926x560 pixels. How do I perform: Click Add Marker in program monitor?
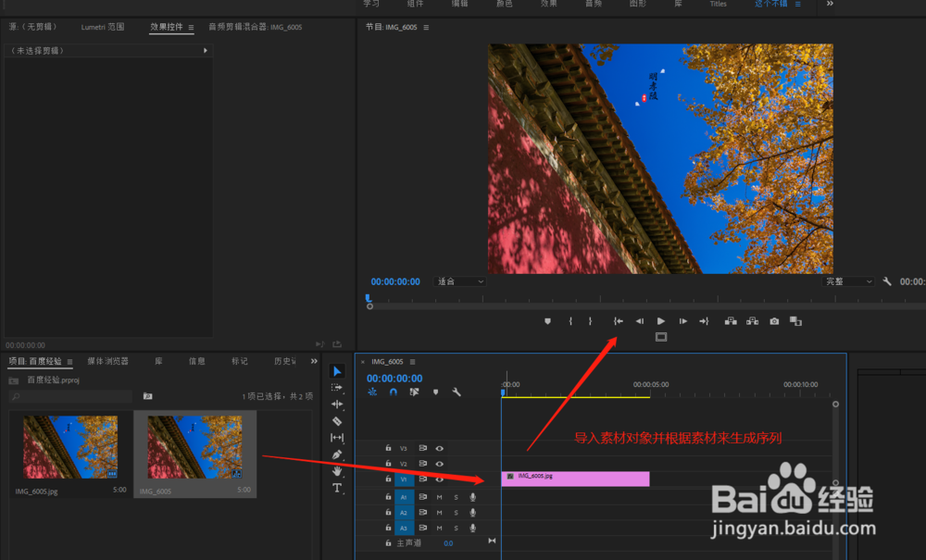point(547,321)
